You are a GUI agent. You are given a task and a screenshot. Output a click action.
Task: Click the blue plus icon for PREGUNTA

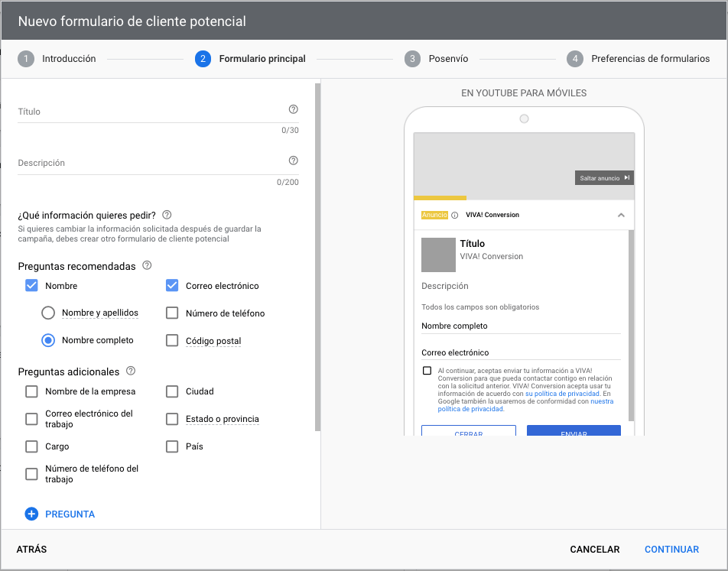click(x=31, y=514)
